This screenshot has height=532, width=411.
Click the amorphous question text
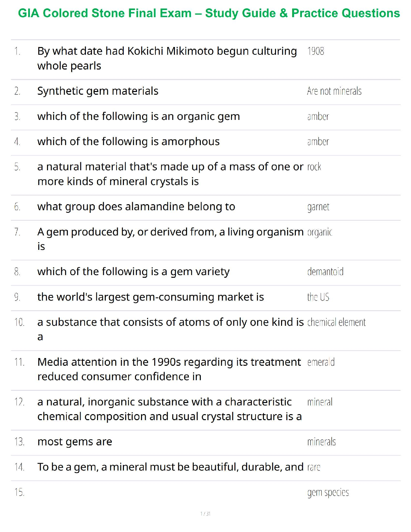pyautogui.click(x=128, y=141)
